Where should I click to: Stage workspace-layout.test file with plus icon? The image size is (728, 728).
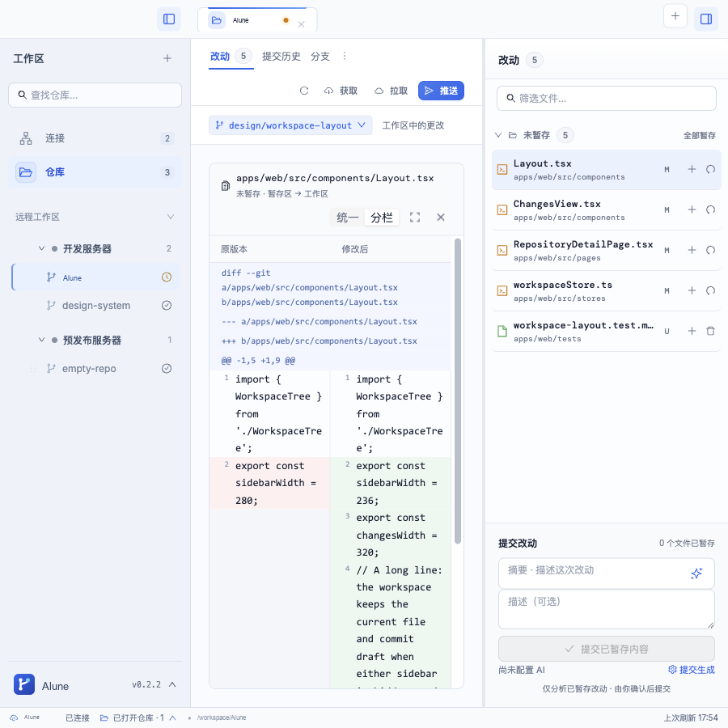pos(692,331)
